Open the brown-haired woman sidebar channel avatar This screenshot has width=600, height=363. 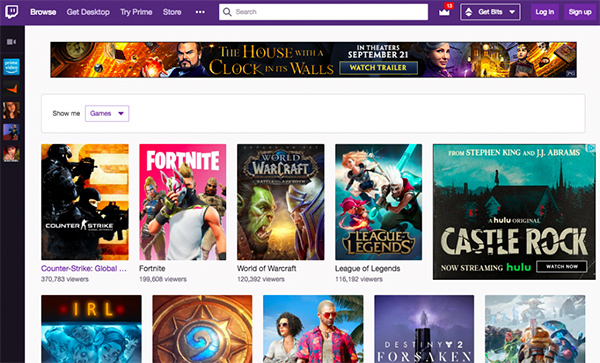click(x=11, y=111)
